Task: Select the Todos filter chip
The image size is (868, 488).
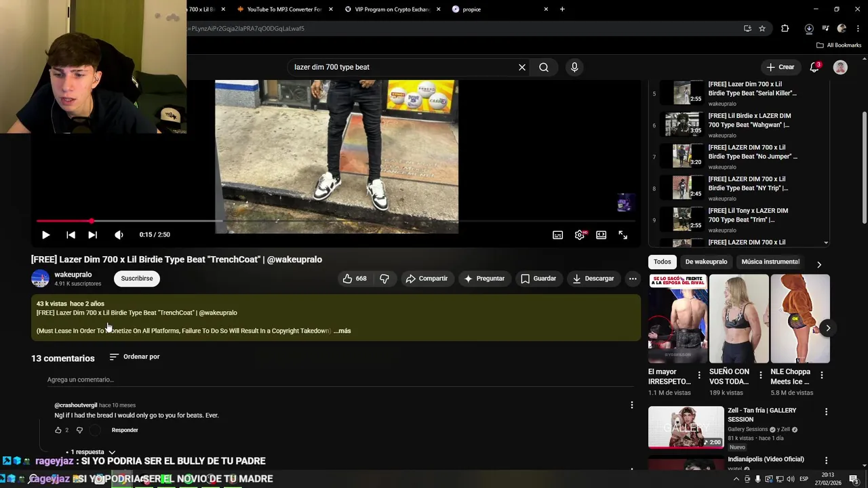Action: click(663, 262)
